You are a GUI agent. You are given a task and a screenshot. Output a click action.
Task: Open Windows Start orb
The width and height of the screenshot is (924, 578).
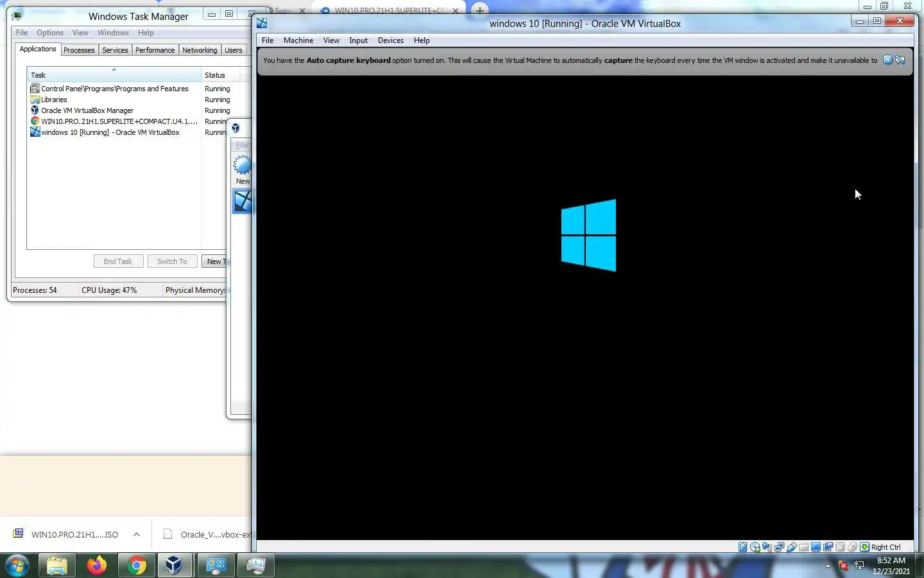17,565
